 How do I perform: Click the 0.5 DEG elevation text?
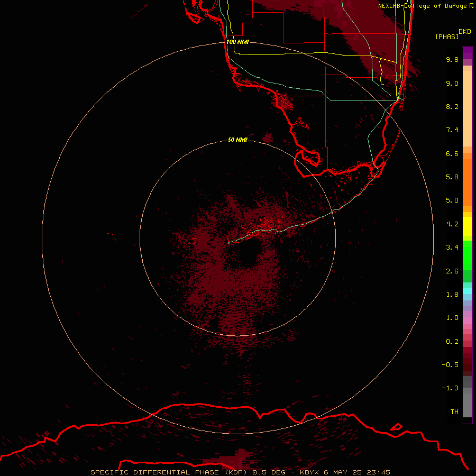click(269, 472)
